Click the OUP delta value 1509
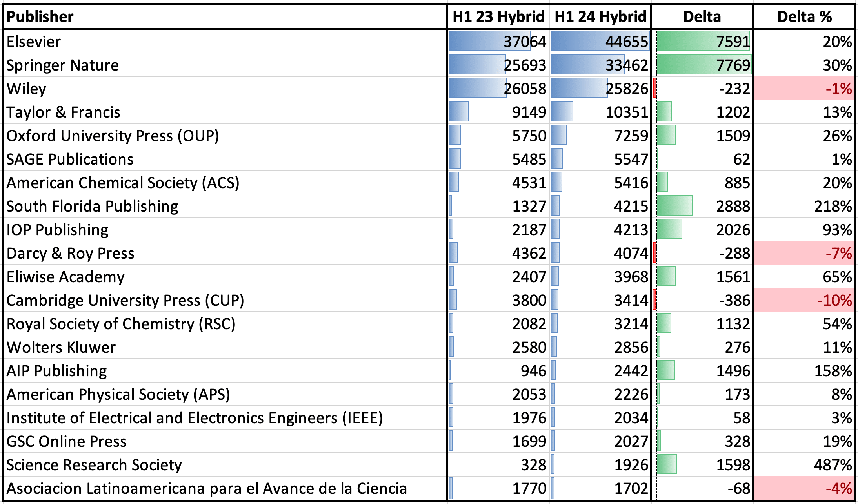Screen dimensions: 858x504 [702, 135]
